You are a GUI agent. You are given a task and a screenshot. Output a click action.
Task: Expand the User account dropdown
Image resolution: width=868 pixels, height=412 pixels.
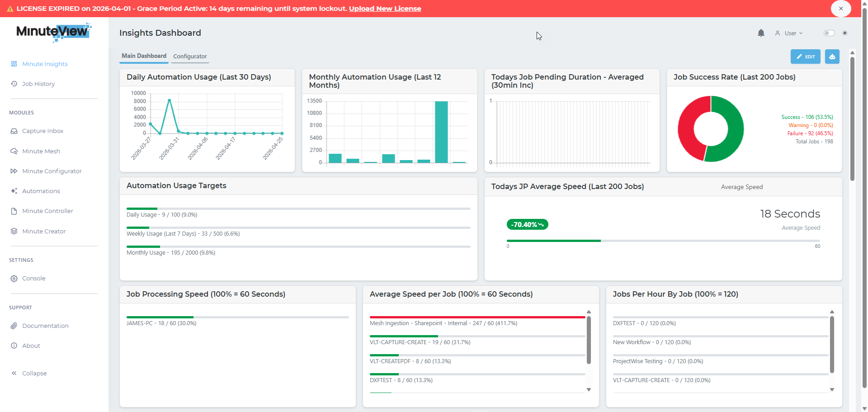(x=789, y=33)
